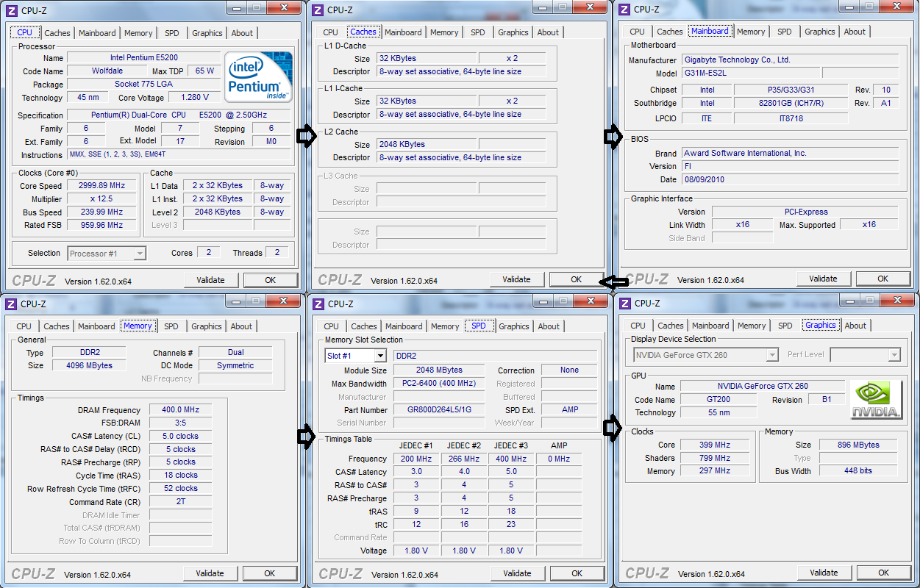Image resolution: width=920 pixels, height=588 pixels.
Task: Click the Shaders clock value 799 MHz
Action: pos(715,458)
